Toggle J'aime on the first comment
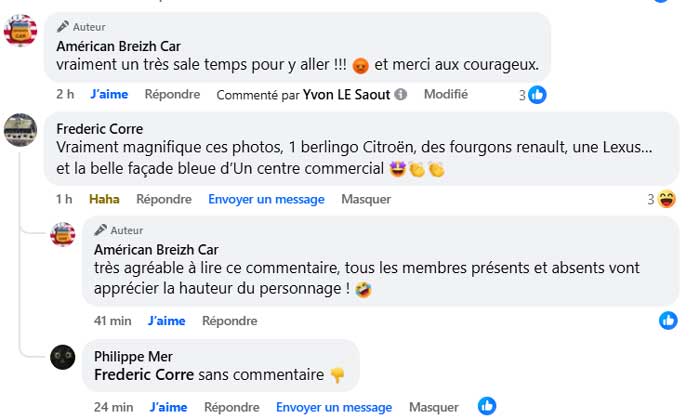This screenshot has height=419, width=700. coord(109,95)
